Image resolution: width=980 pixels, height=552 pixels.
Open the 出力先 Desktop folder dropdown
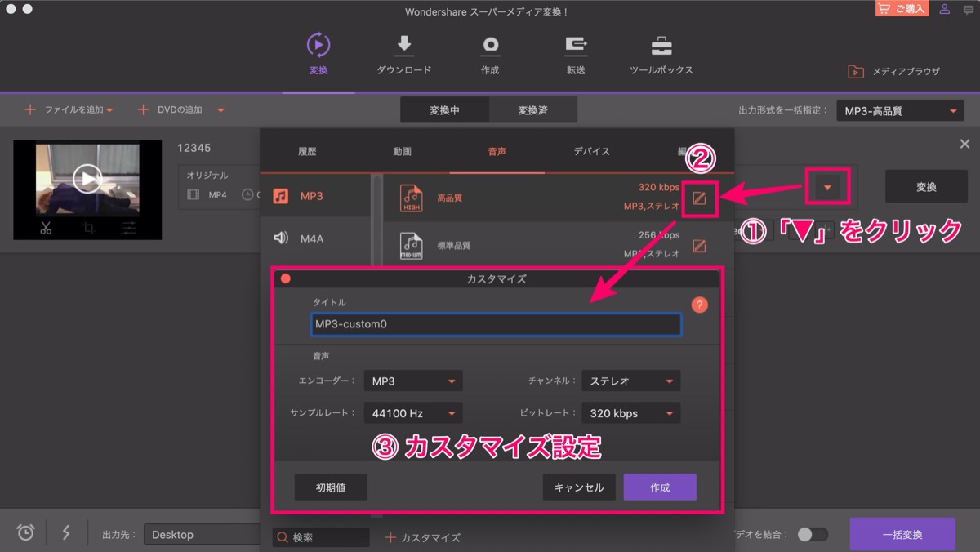204,535
